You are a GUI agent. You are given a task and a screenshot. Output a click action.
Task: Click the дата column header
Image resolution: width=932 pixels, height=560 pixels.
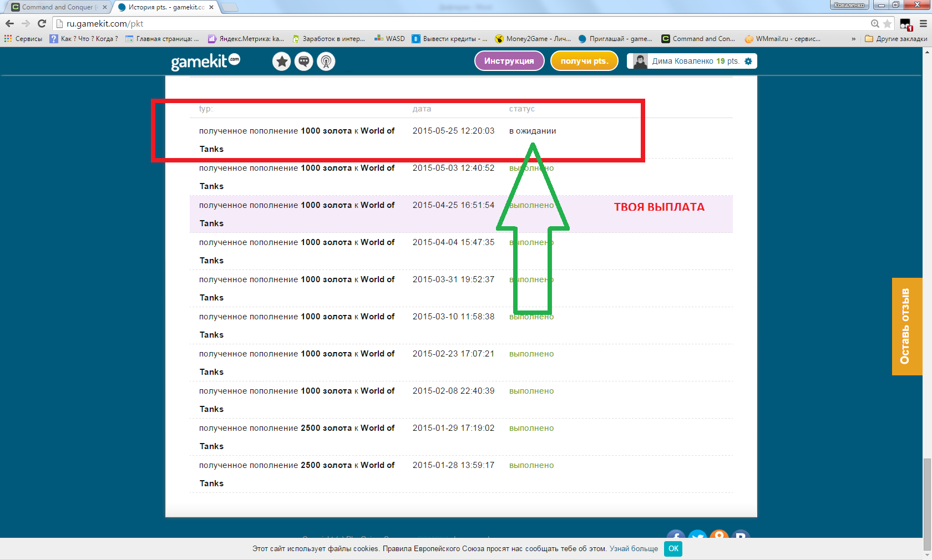[422, 109]
